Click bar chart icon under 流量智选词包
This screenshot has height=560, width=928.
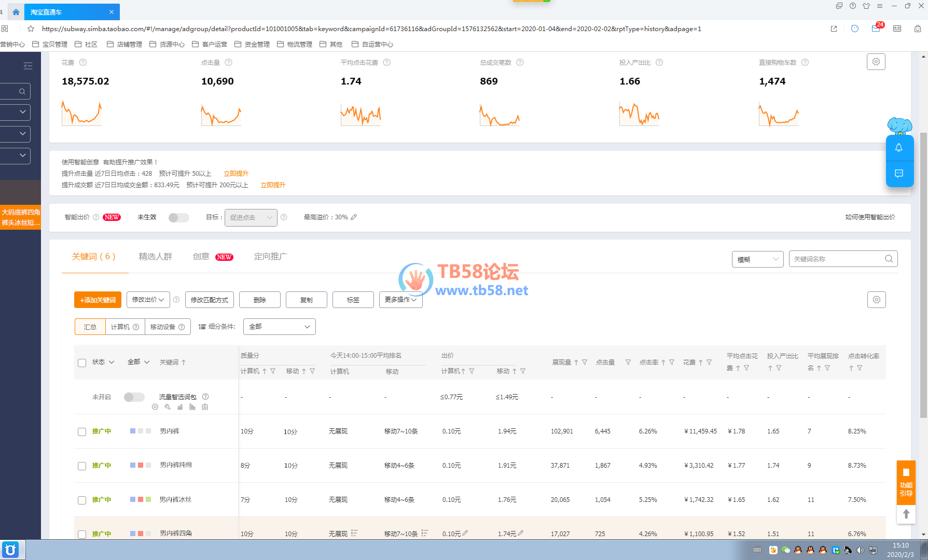tap(192, 407)
